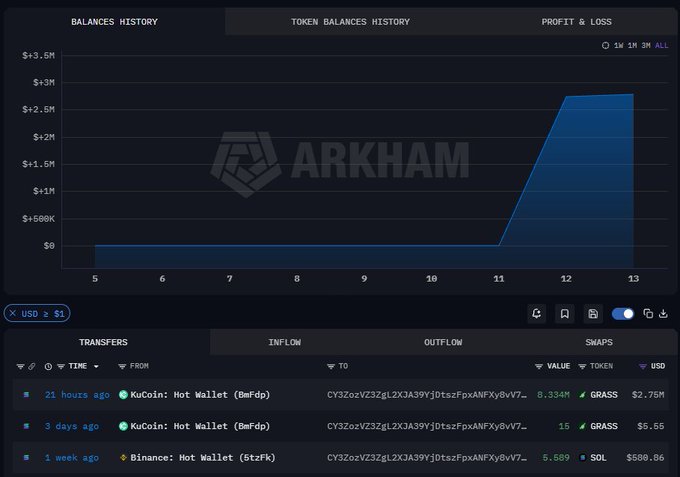680x477 pixels.
Task: Click the link icon in table header
Action: coord(32,366)
